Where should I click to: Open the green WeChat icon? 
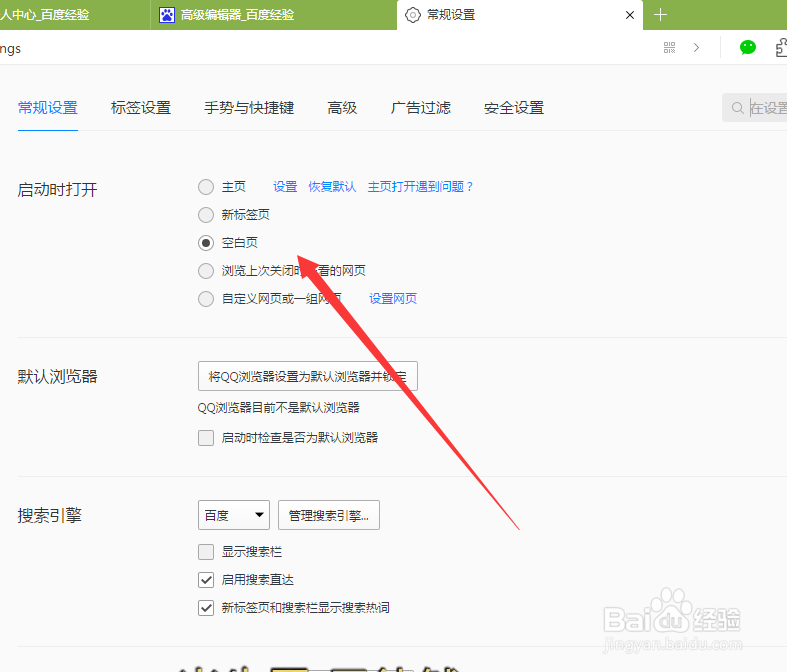748,48
